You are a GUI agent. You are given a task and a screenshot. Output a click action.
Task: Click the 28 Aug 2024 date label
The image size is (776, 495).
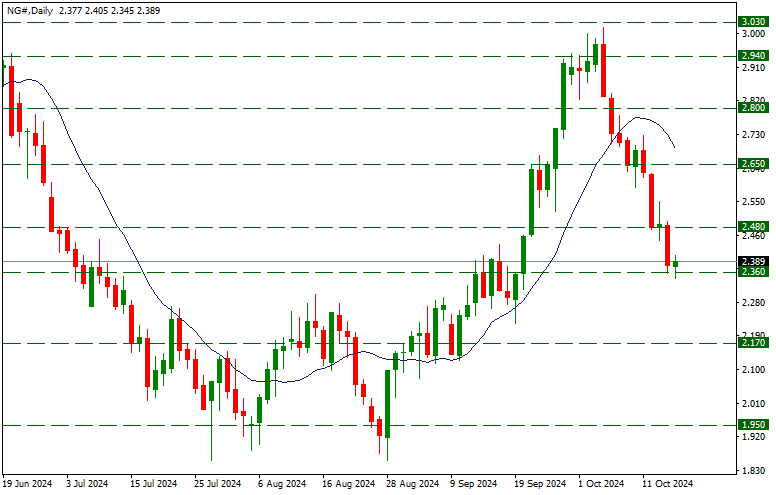tap(413, 483)
